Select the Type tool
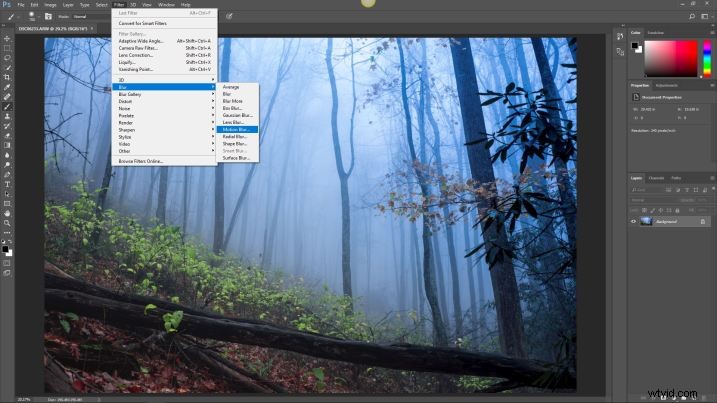717x403 pixels. click(7, 184)
